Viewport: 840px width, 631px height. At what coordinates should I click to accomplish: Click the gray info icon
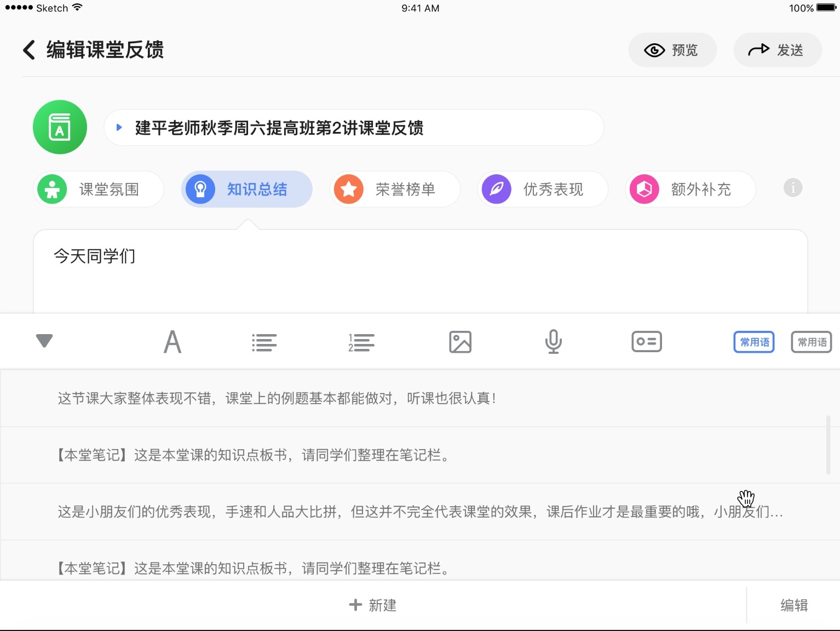tap(792, 188)
